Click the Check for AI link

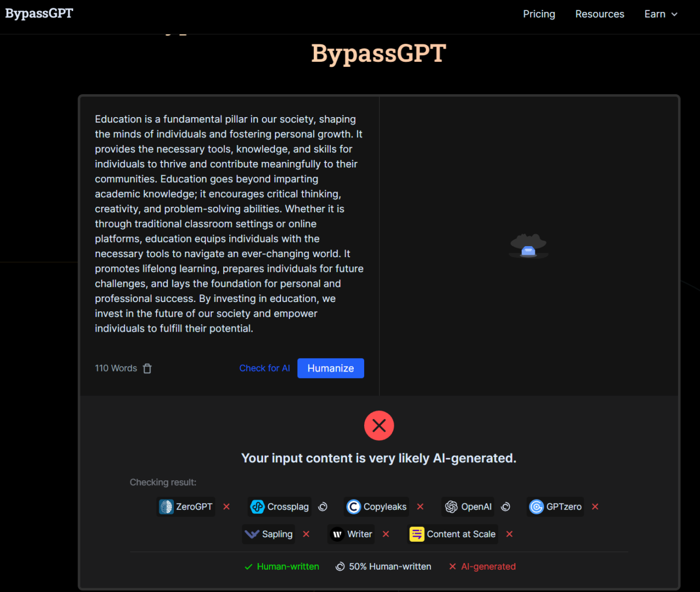[x=265, y=368]
